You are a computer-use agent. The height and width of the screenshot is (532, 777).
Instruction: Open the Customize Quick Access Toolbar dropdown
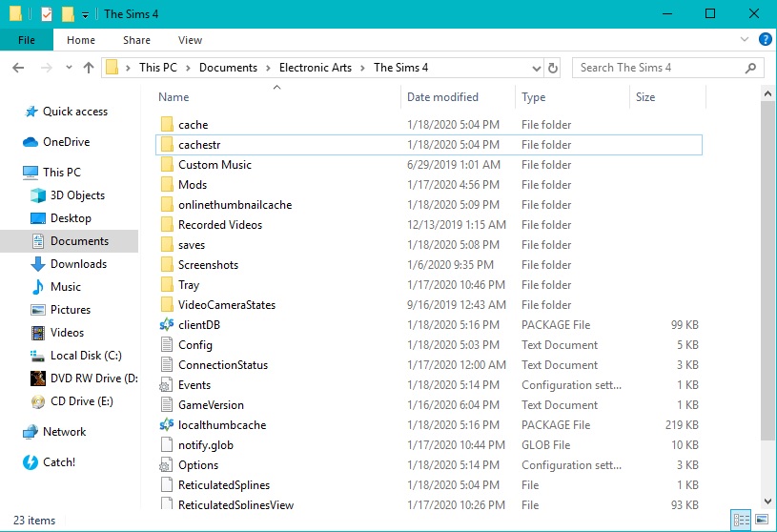click(85, 15)
